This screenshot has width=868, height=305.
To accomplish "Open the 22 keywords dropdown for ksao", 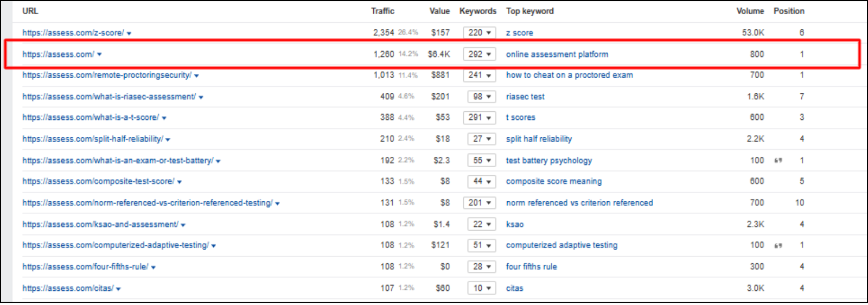I will pyautogui.click(x=482, y=224).
